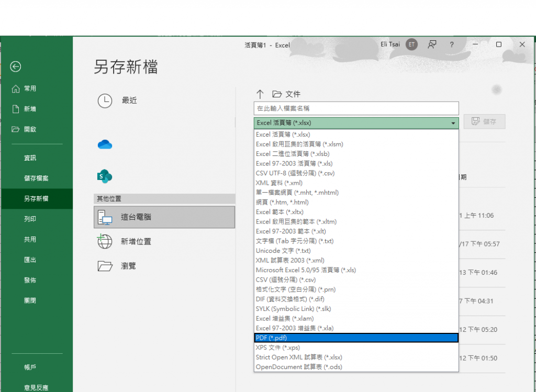536x392 pixels.
Task: Choose XML 試算表 2003 (*.xml)
Action: click(356, 261)
